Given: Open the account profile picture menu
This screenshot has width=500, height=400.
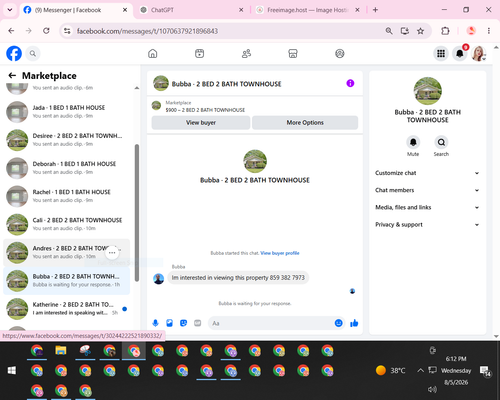Looking at the screenshot, I should pos(478,53).
